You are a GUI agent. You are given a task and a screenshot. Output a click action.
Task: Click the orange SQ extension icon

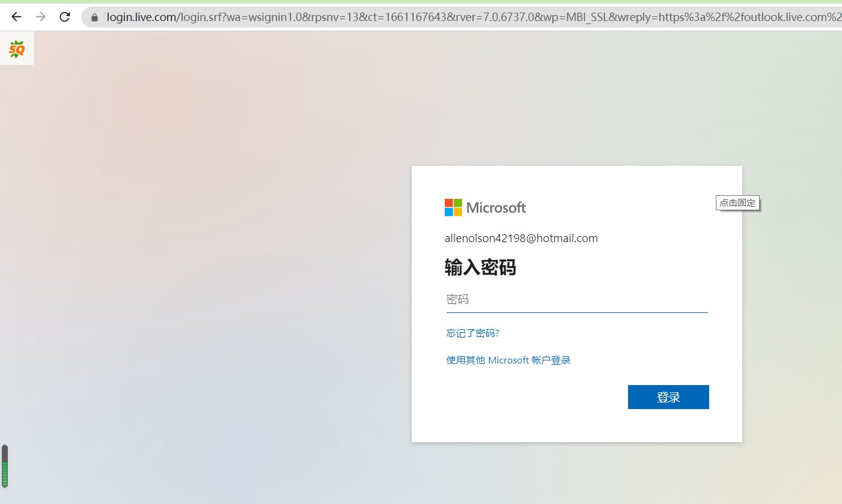(x=16, y=49)
